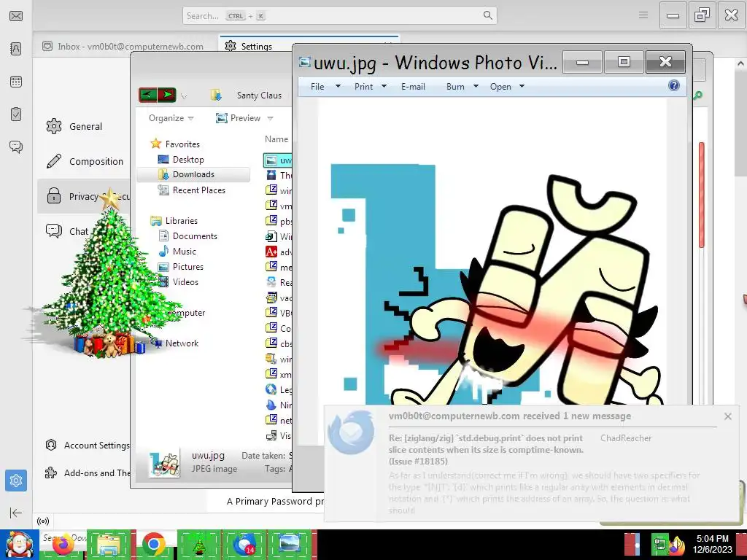Select Downloads in navigation pane
The height and width of the screenshot is (560, 747).
pyautogui.click(x=193, y=174)
